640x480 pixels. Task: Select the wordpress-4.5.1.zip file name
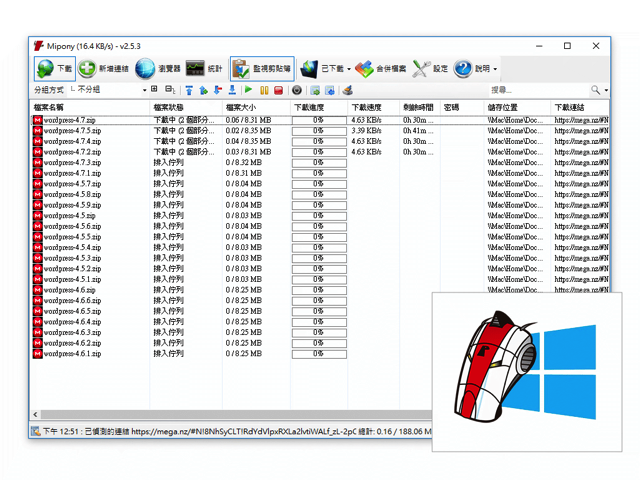pos(72,279)
